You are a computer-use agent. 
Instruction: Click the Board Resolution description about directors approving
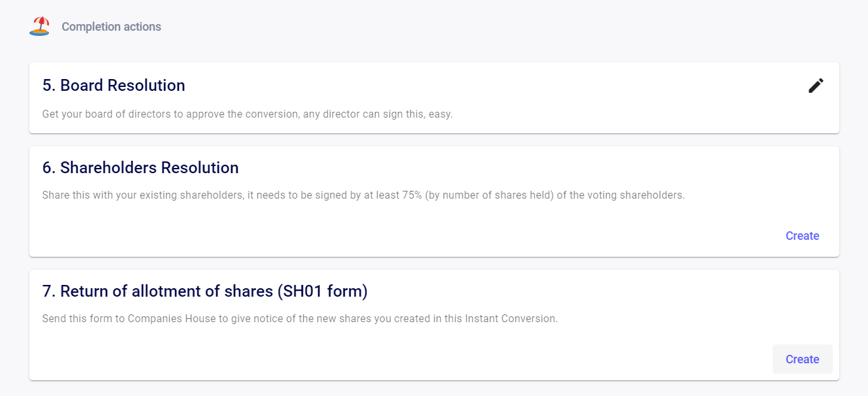click(248, 114)
